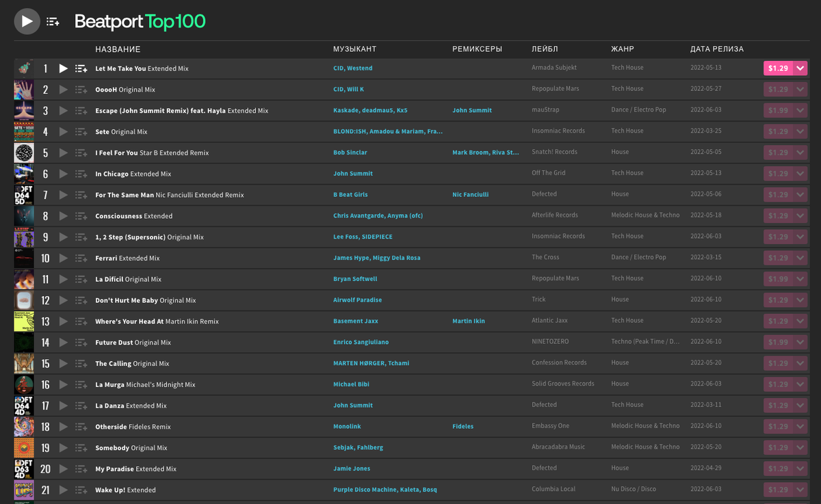Play 1, 2 Step (Supersonic)
Screen dimensions: 821x504
coord(64,237)
